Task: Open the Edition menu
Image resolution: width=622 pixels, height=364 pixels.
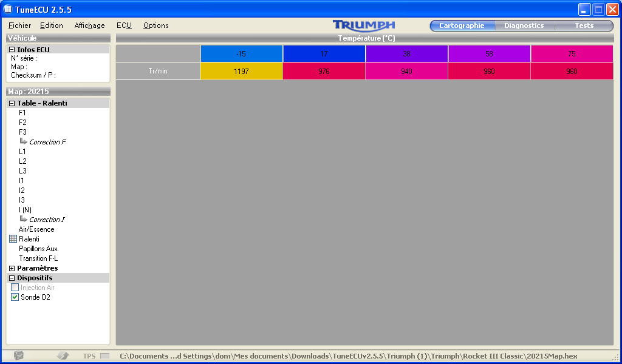Action: click(52, 25)
